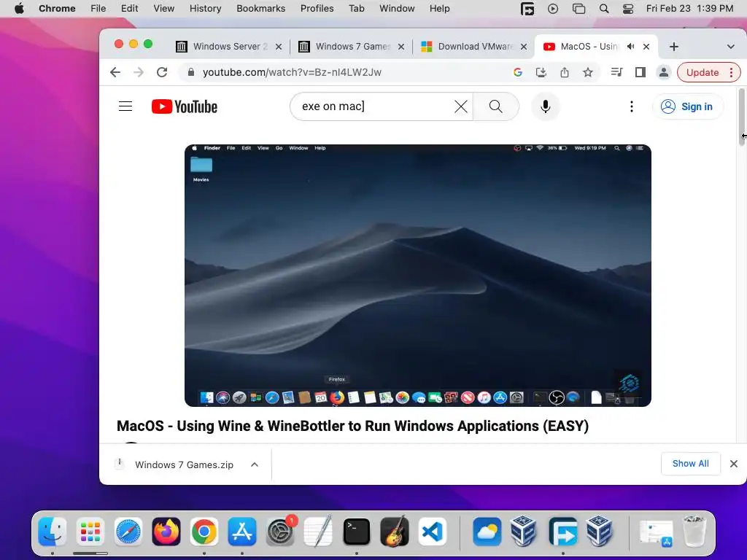Bookmark this page with the star
The width and height of the screenshot is (747, 560).
point(588,72)
